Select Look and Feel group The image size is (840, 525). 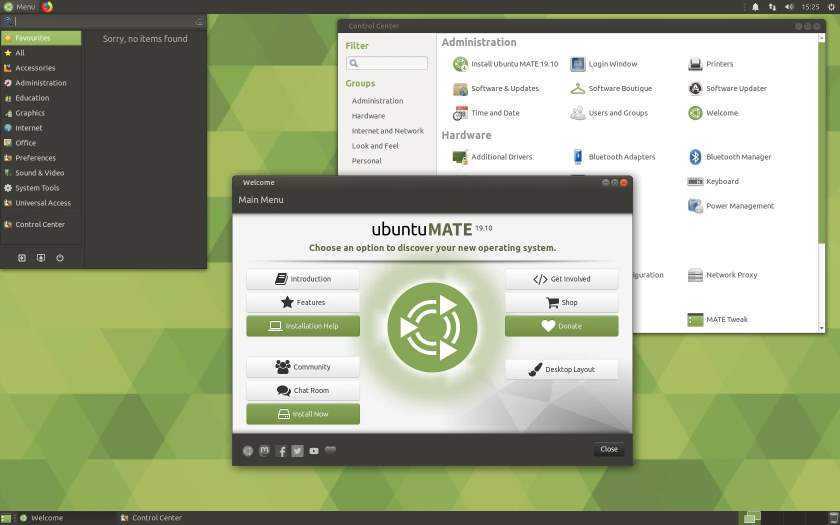(x=375, y=146)
